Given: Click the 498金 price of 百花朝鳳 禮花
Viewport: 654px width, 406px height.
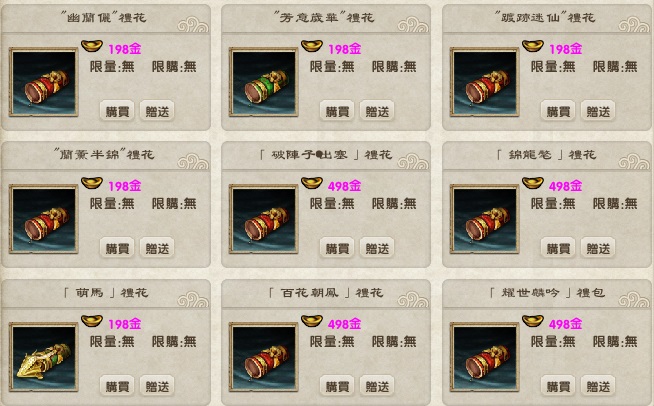Looking at the screenshot, I should click(345, 324).
